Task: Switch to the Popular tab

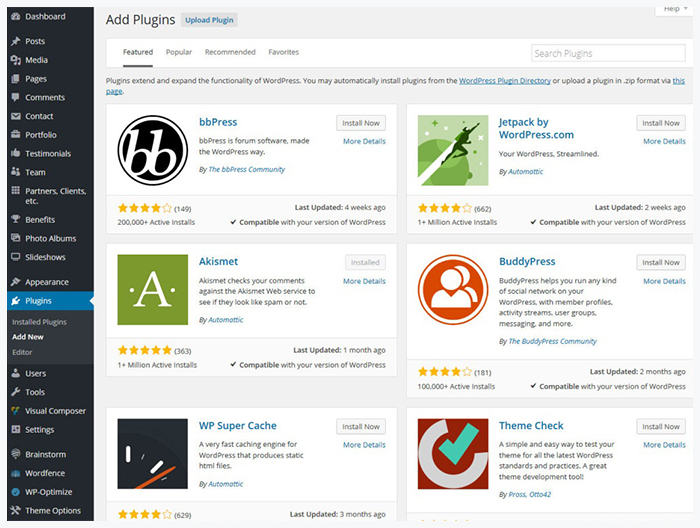Action: pyautogui.click(x=179, y=52)
